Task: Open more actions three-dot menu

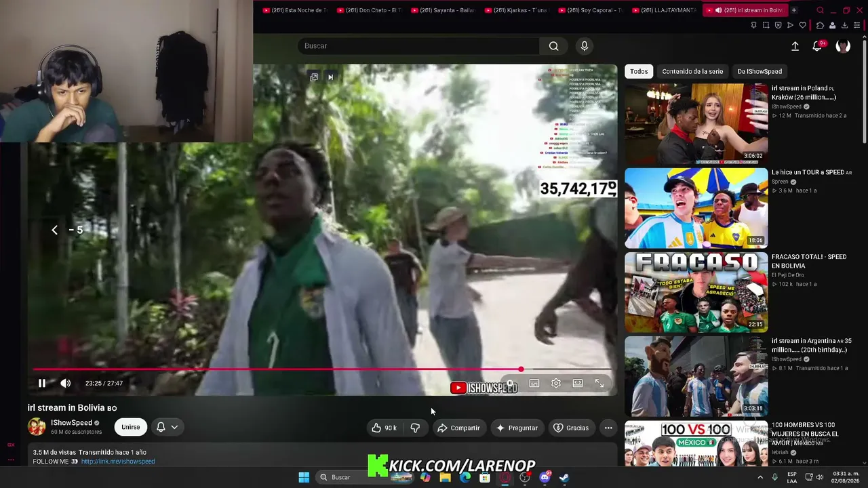Action: pos(608,428)
